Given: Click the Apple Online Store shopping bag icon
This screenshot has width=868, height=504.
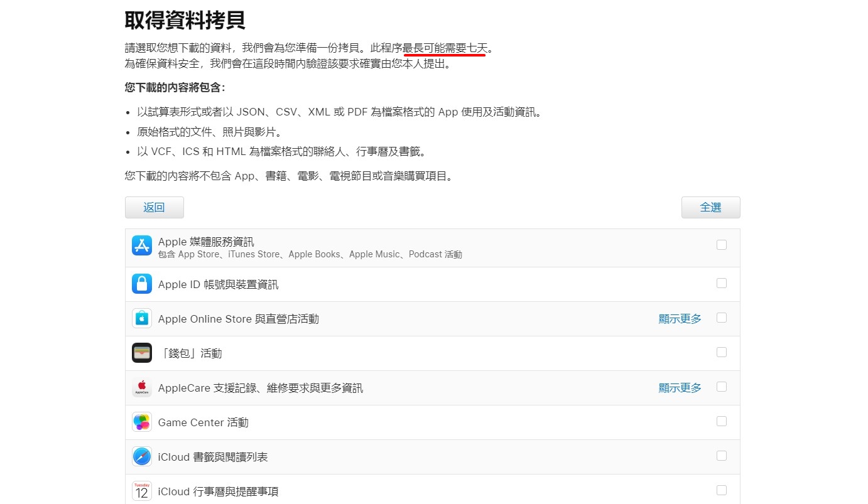Looking at the screenshot, I should click(142, 318).
